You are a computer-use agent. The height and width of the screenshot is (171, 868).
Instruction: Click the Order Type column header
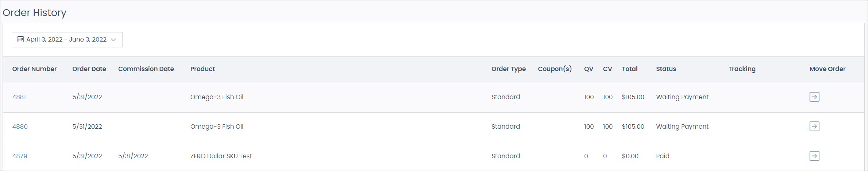tap(508, 69)
